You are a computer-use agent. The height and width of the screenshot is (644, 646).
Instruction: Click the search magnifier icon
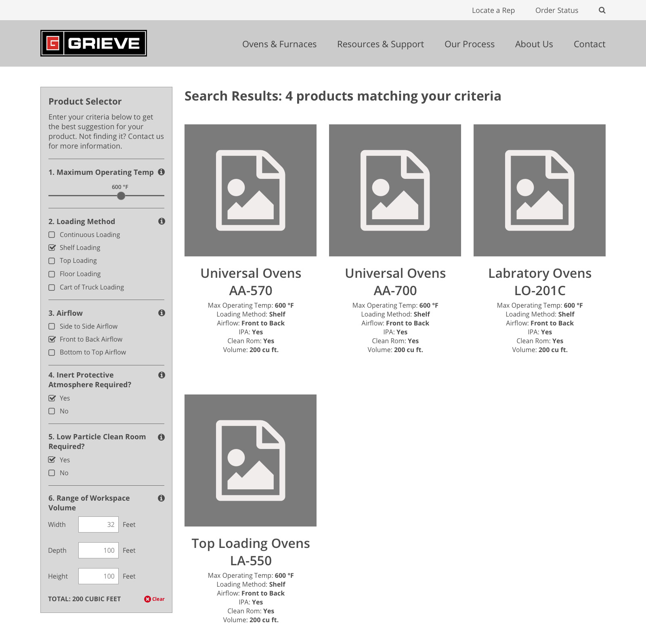(x=602, y=10)
